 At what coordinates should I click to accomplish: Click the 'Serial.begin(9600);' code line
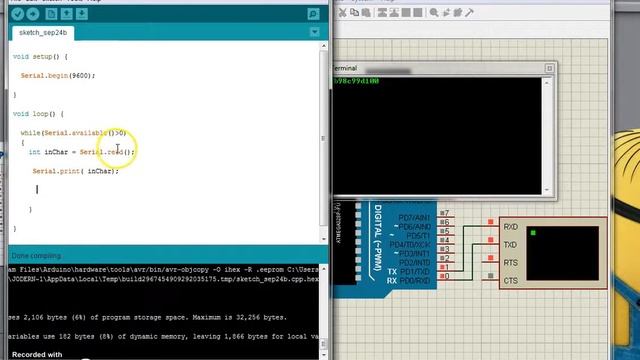[58, 76]
